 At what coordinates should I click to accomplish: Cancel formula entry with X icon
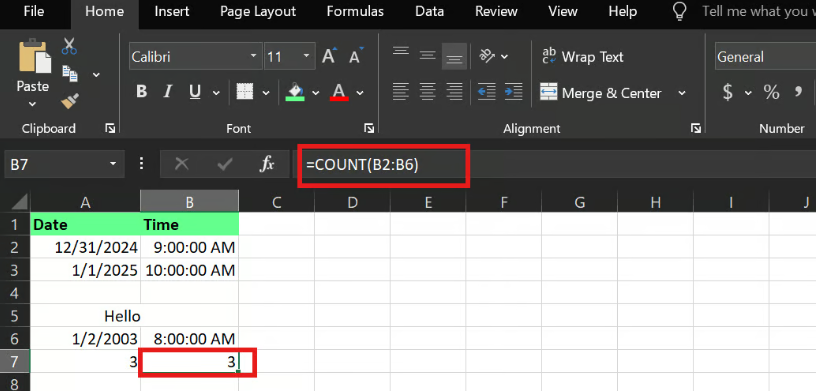pyautogui.click(x=182, y=165)
